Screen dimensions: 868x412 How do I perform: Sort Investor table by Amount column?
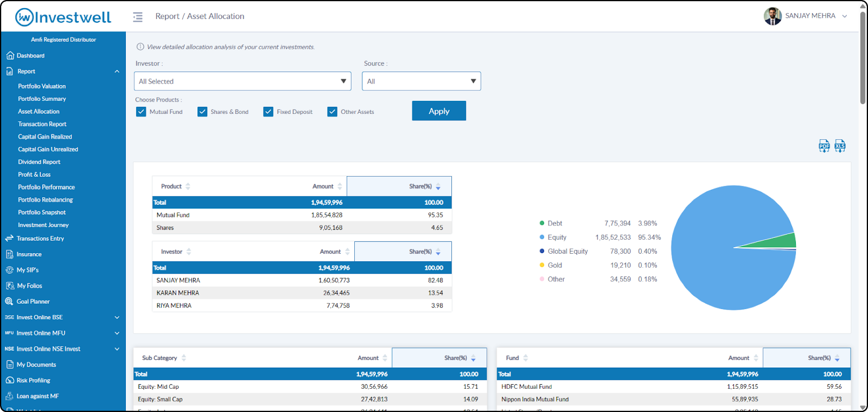(347, 252)
